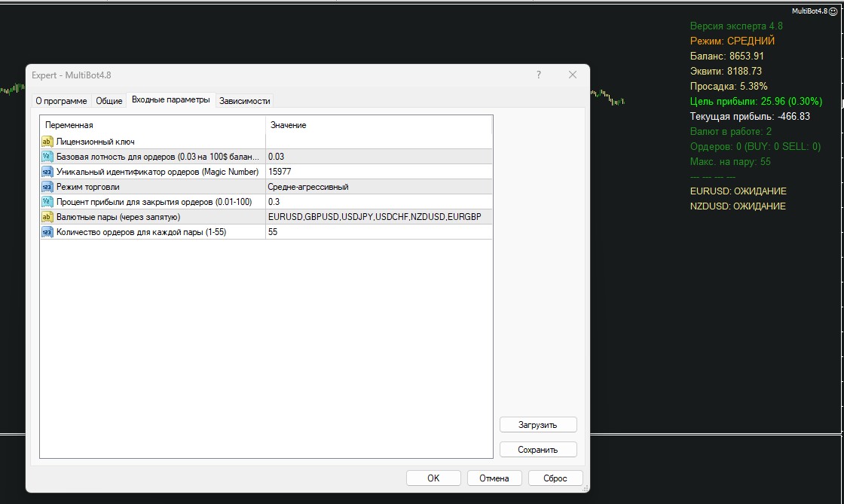Click the integer icon beside Режим торговли
The width and height of the screenshot is (844, 504).
tap(47, 187)
